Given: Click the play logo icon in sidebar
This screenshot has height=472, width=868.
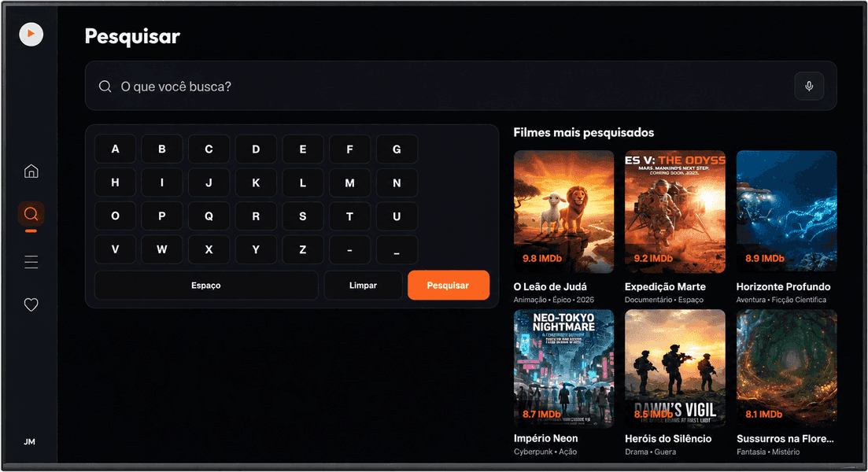Looking at the screenshot, I should point(31,35).
